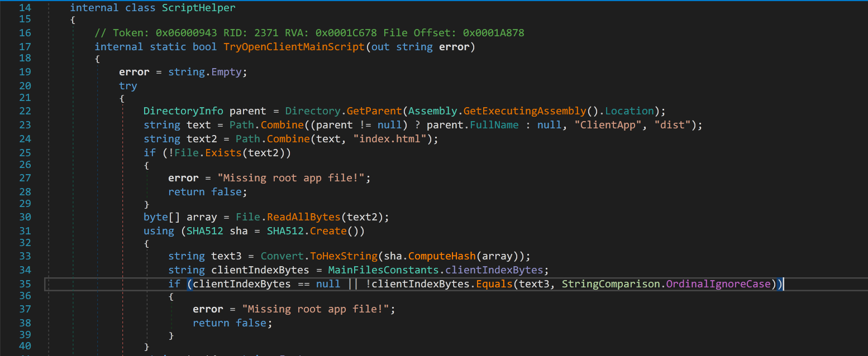Click the out keyword in method signature
The height and width of the screenshot is (356, 868).
tap(380, 46)
